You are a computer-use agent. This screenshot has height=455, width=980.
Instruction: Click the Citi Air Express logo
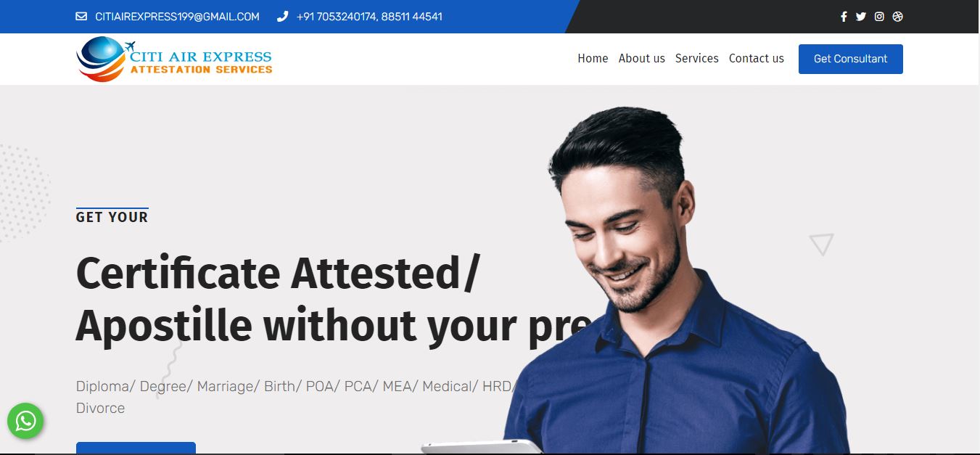coord(174,60)
